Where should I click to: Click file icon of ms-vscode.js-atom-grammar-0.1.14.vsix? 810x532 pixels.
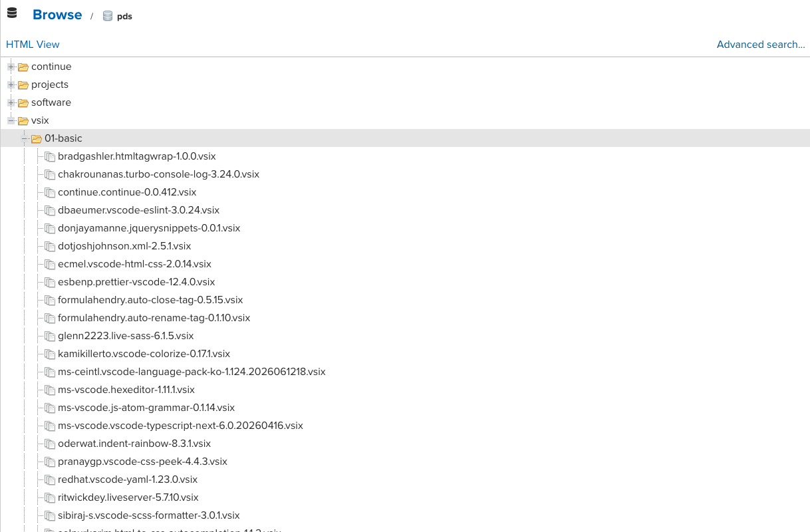(50, 408)
